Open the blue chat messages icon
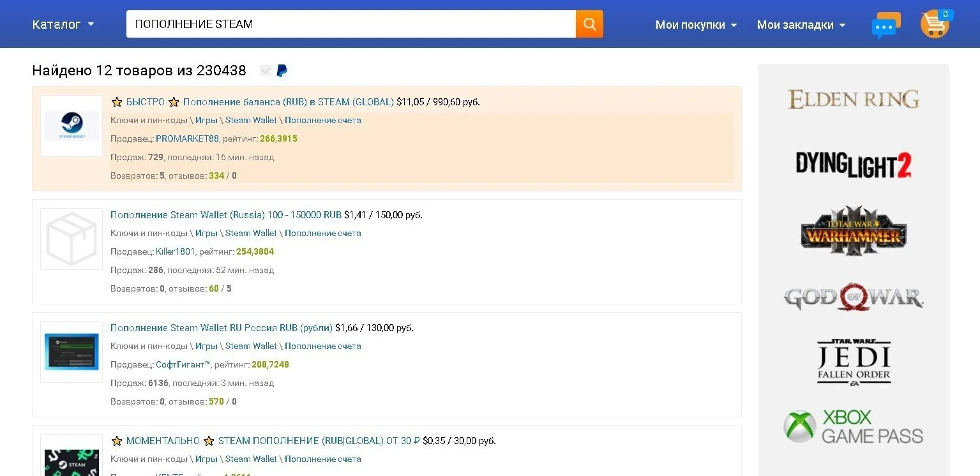Image resolution: width=980 pixels, height=476 pixels. click(x=886, y=26)
